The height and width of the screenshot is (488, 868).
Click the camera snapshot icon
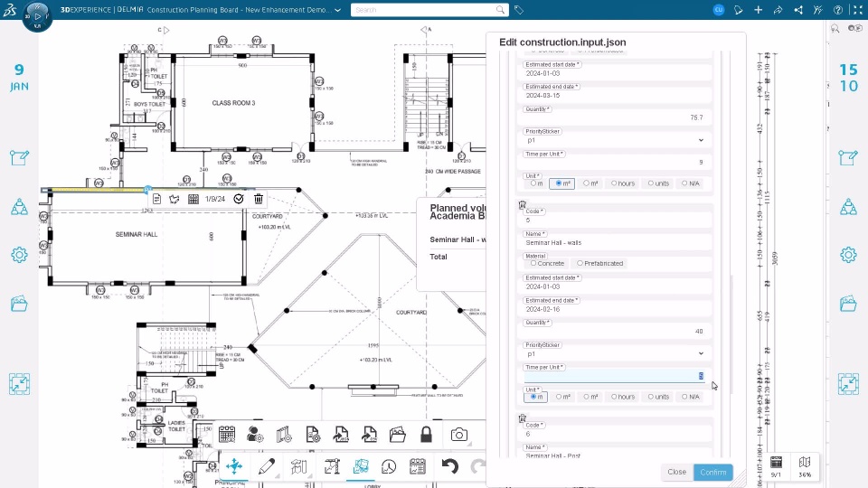(x=459, y=435)
